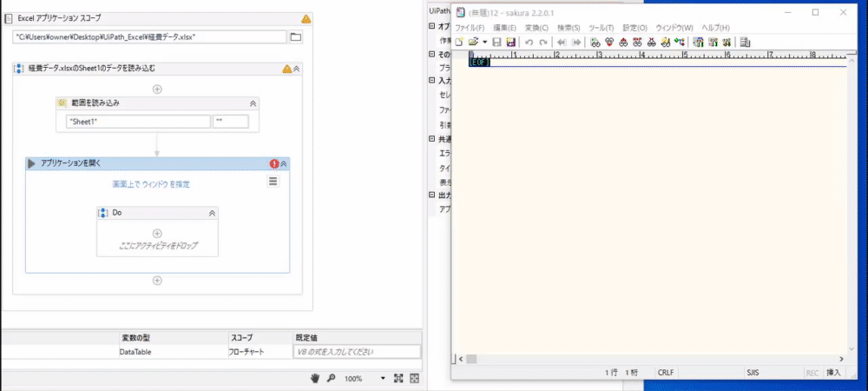Click the "Sheet1" sheet name field
The height and width of the screenshot is (391, 868).
click(138, 122)
